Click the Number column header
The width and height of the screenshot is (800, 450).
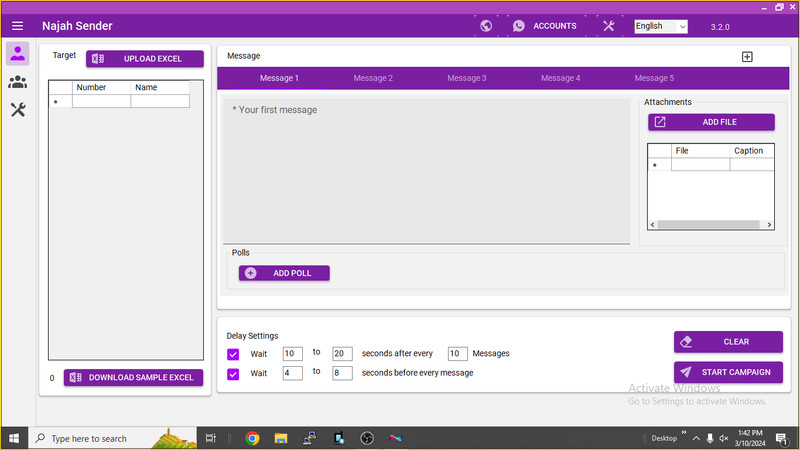(x=102, y=87)
